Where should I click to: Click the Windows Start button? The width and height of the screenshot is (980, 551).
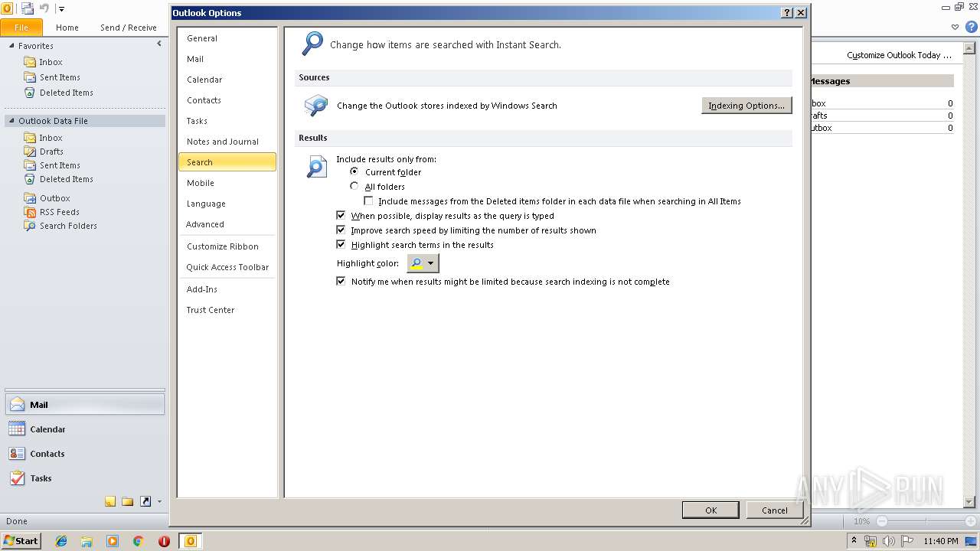tap(21, 541)
